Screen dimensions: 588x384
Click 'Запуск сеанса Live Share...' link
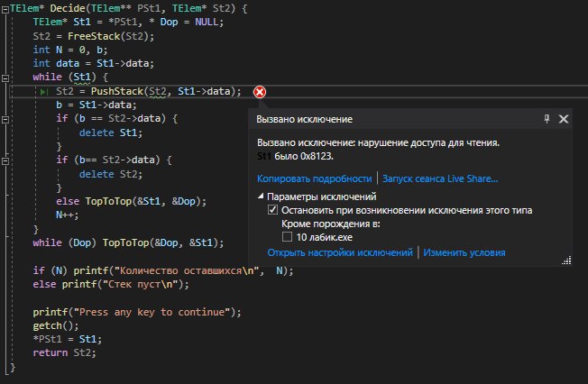pyautogui.click(x=440, y=178)
